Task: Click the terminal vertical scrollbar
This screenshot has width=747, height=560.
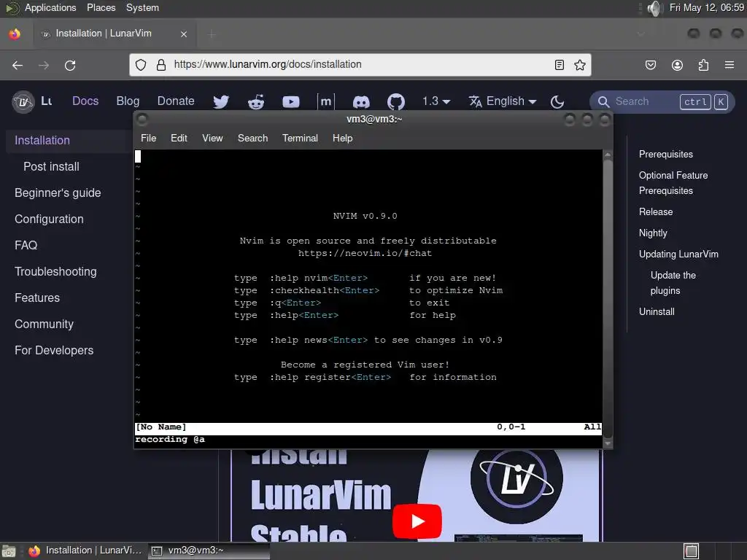Action: [x=608, y=299]
